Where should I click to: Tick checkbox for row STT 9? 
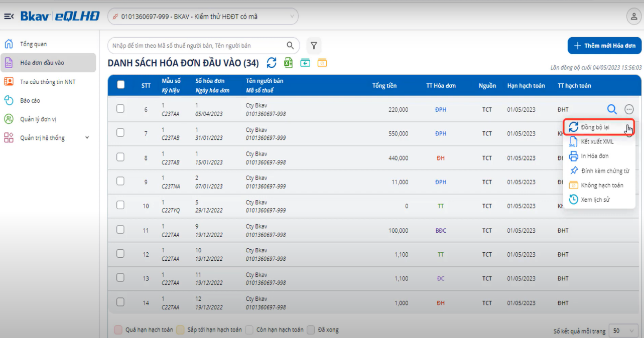[120, 181]
